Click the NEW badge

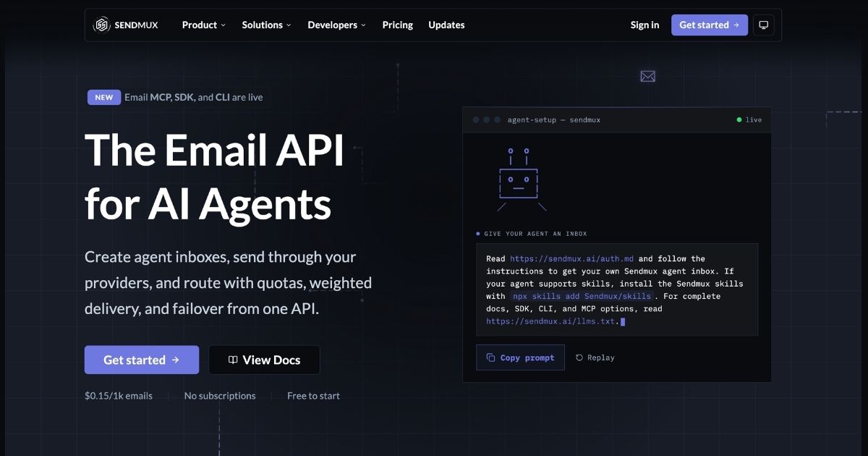coord(104,97)
